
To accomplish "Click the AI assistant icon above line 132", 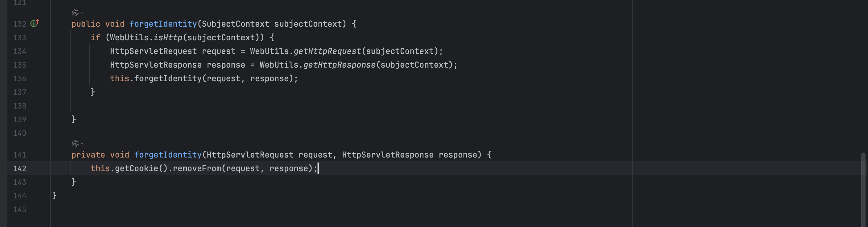I will 75,13.
